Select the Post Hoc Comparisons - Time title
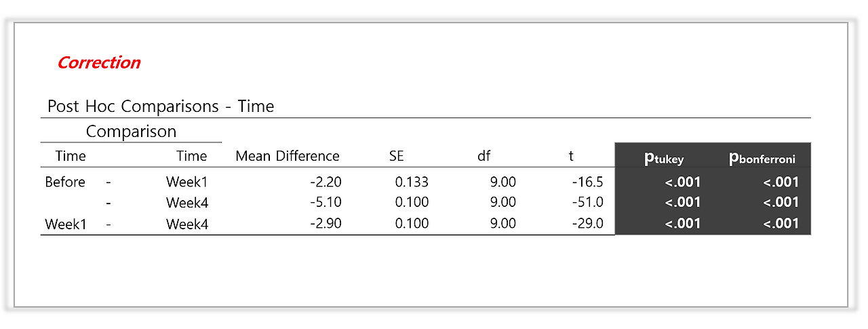The image size is (868, 329). coord(161,107)
